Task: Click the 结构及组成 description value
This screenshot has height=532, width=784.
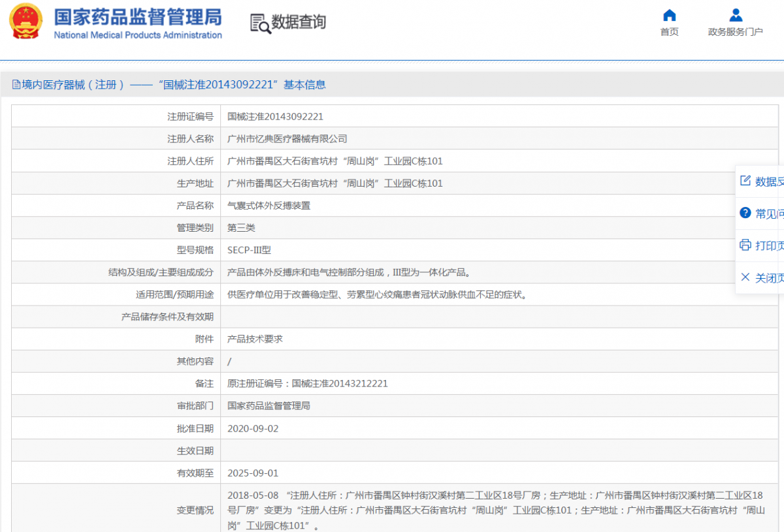Action: coord(350,272)
